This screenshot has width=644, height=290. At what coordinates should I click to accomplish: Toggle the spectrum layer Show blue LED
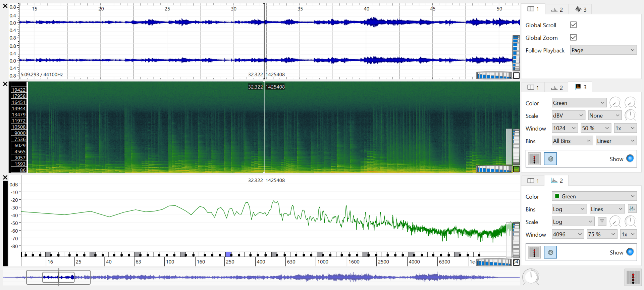[x=630, y=252]
